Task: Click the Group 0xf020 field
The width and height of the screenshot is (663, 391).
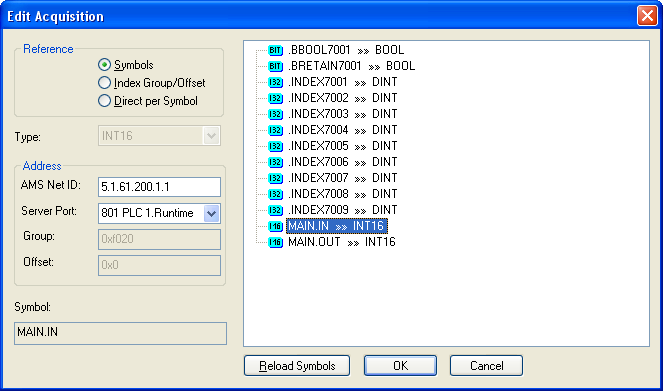Action: pos(159,239)
